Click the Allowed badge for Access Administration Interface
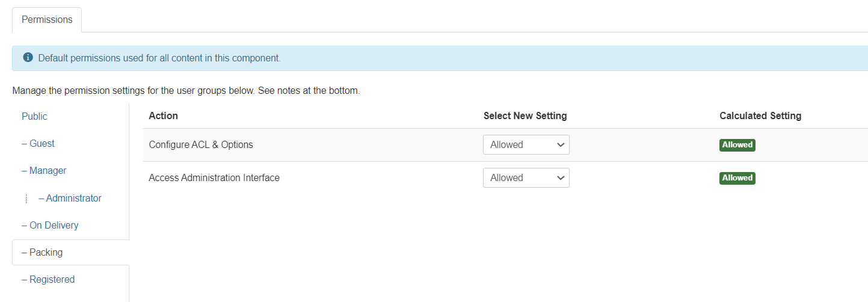The height and width of the screenshot is (302, 868). 737,177
